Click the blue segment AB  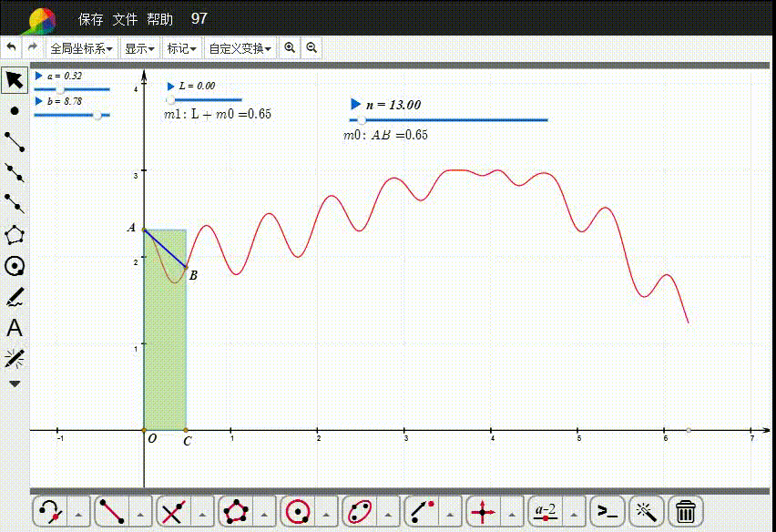[165, 249]
